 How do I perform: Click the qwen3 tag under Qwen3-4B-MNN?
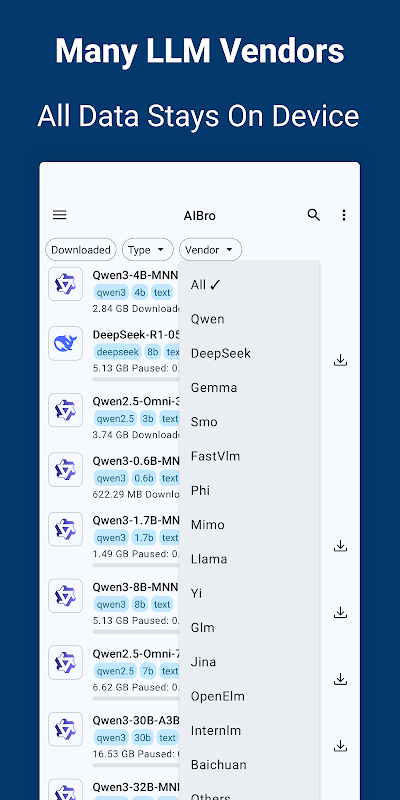pyautogui.click(x=111, y=292)
